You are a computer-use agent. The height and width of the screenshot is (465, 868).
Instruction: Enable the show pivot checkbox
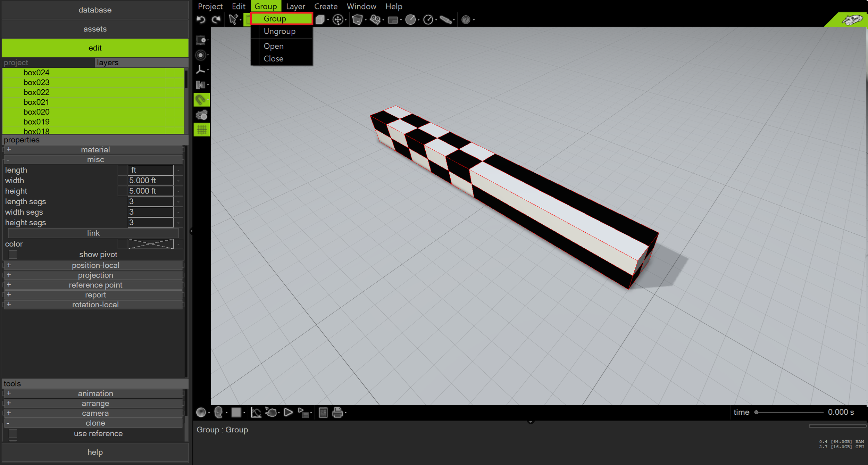click(x=13, y=255)
